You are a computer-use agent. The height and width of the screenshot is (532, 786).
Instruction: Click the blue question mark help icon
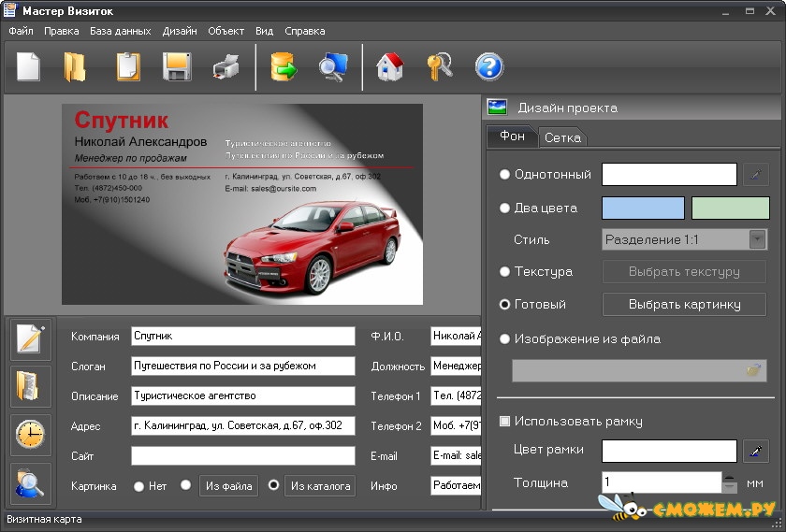[x=489, y=66]
